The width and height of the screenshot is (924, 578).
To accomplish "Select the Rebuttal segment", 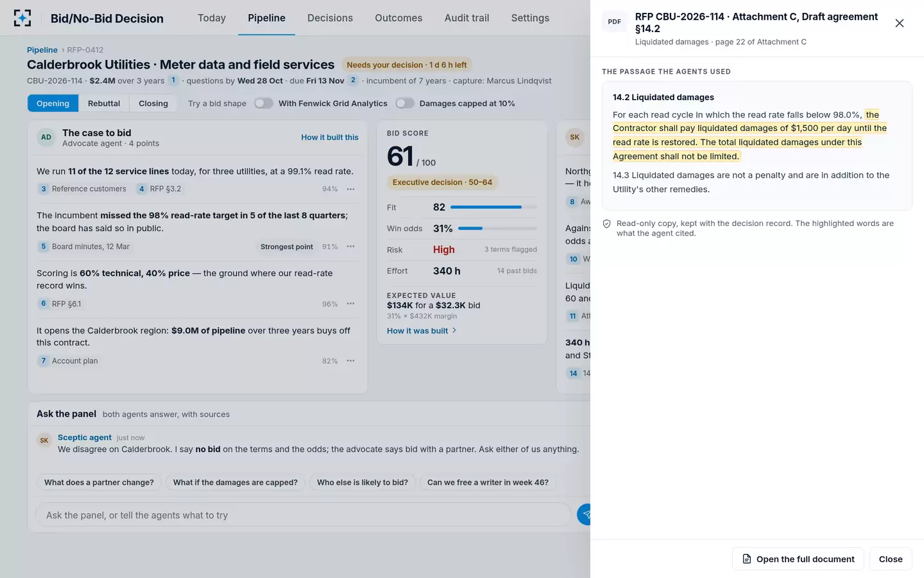I will coord(104,103).
